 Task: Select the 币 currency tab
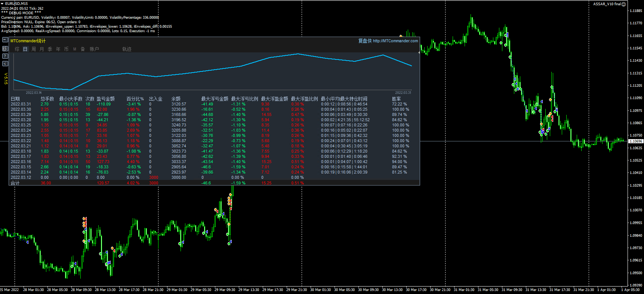(x=67, y=49)
